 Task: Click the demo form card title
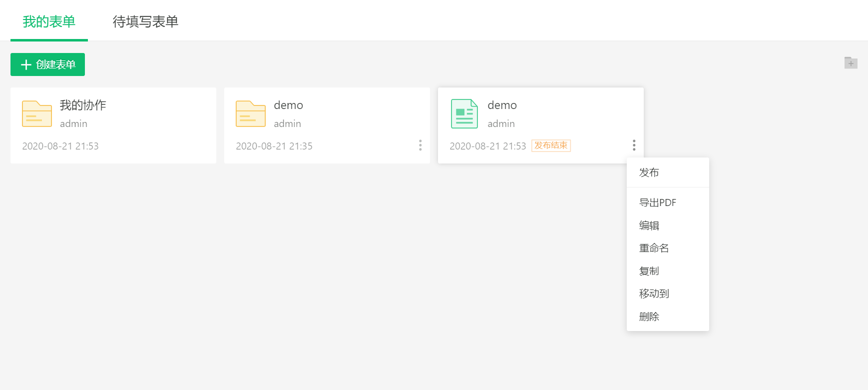point(502,105)
